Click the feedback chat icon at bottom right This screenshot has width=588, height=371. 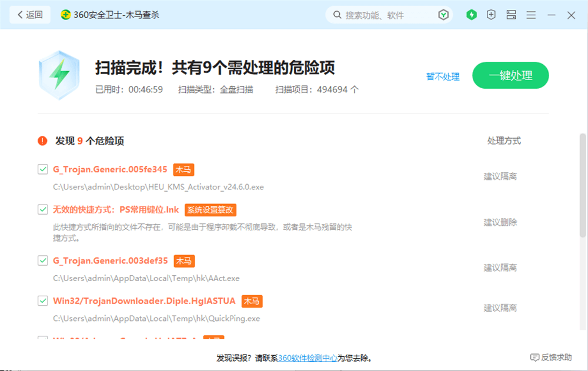coord(534,357)
